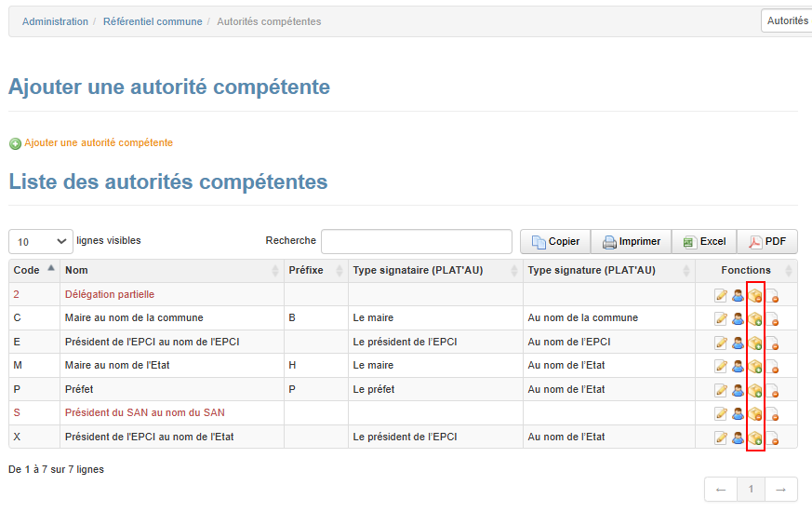Export the table with the Excel button
Viewport: 812px width, 525px height.
pos(704,242)
